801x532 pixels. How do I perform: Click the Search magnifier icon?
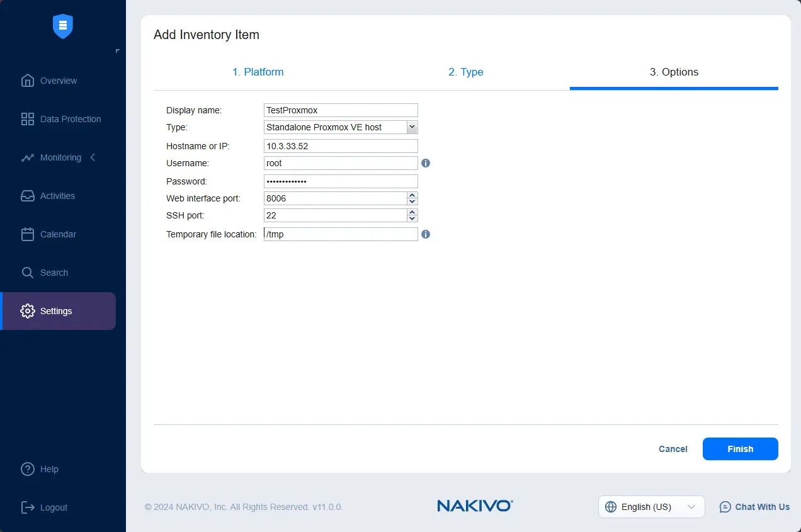(x=28, y=273)
